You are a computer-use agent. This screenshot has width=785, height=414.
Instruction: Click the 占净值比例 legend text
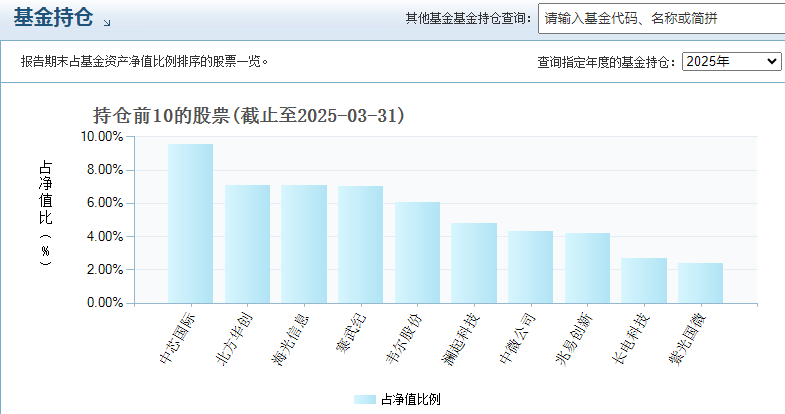pyautogui.click(x=411, y=399)
